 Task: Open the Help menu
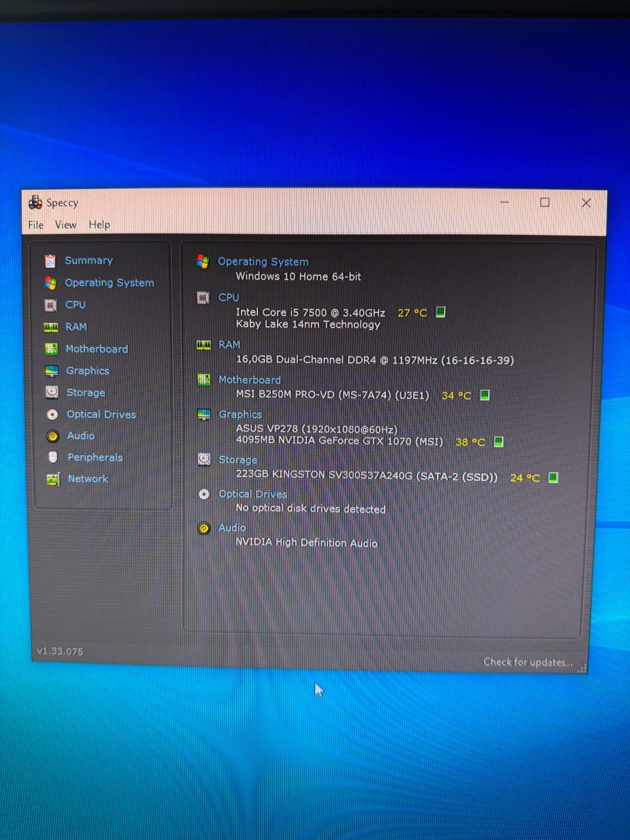(x=99, y=224)
